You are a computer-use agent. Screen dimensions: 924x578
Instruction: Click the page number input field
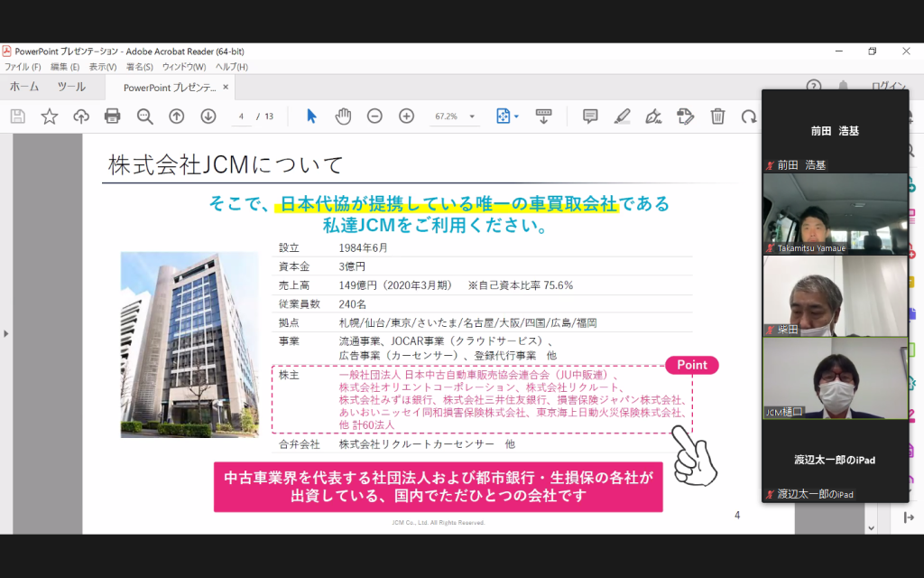[x=241, y=117]
